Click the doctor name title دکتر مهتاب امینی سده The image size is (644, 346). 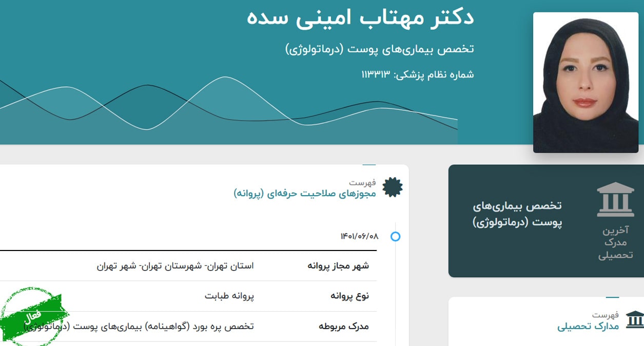pyautogui.click(x=360, y=17)
